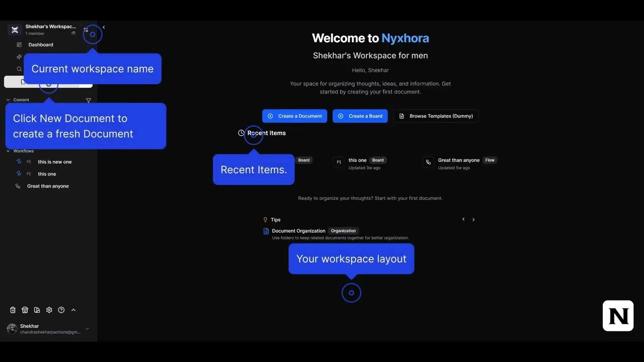The height and width of the screenshot is (362, 644).
Task: Click the small icon beside '1 member'
Action: (x=73, y=33)
